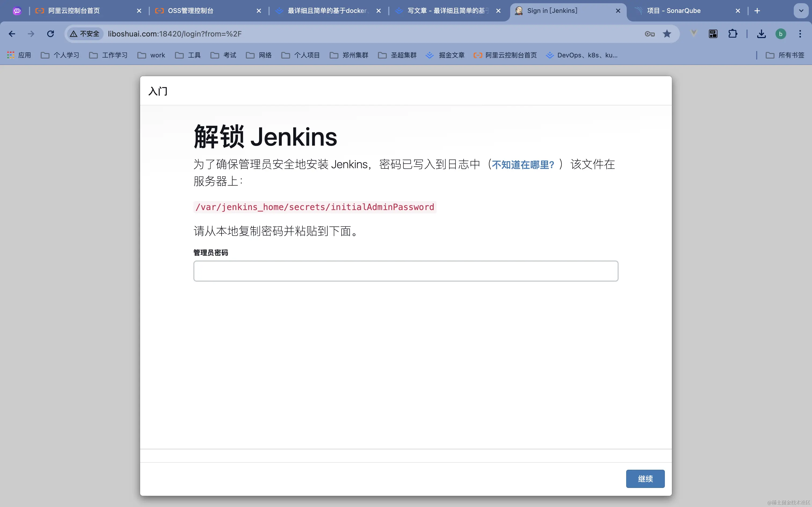Reload the Jenkins login page
Screen dimensions: 812x507
[x=50, y=34]
